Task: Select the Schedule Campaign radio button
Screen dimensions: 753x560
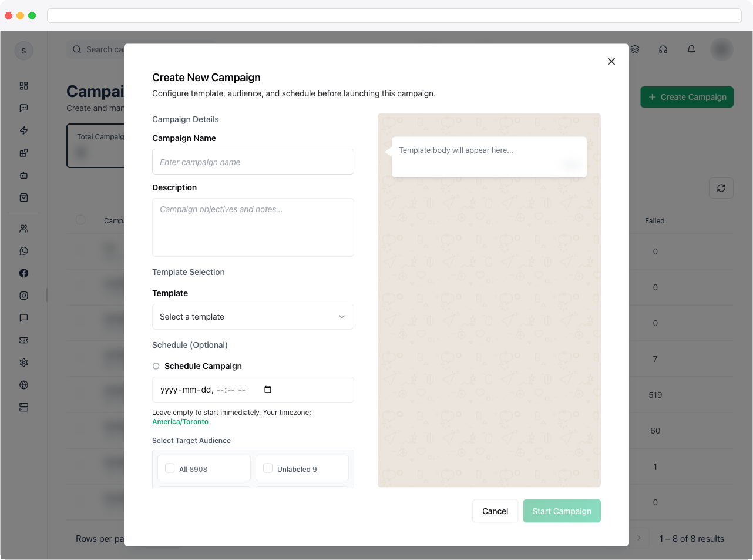Action: [x=156, y=366]
